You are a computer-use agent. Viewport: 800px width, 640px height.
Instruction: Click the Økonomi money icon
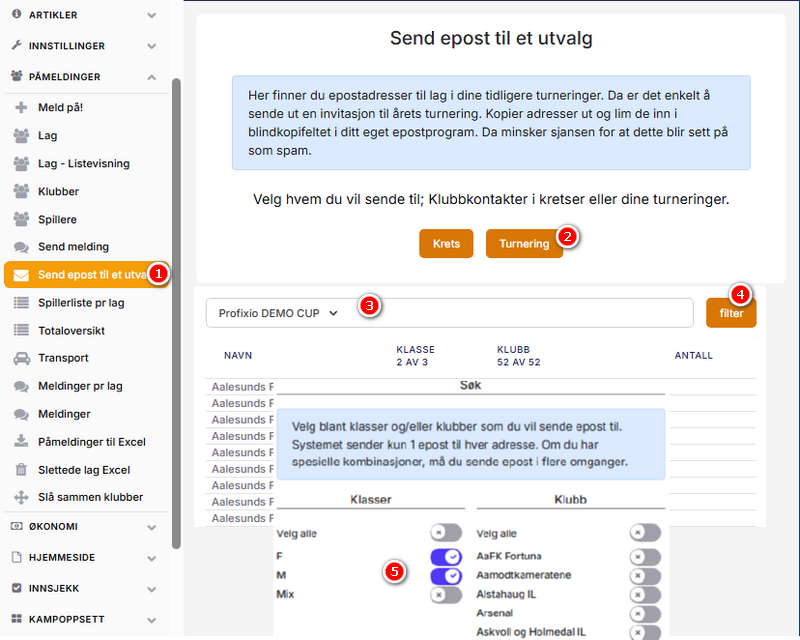pos(17,526)
